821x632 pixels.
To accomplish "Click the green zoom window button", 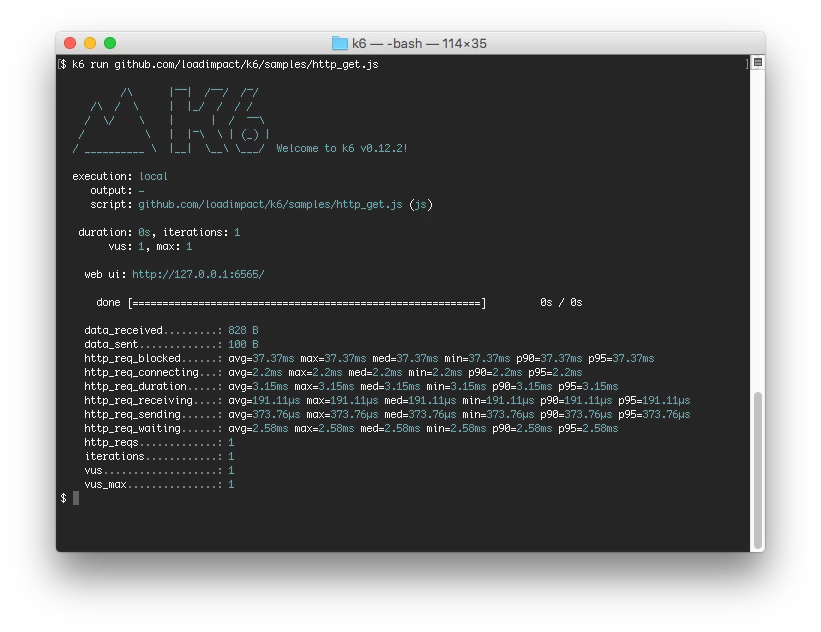I will click(110, 43).
